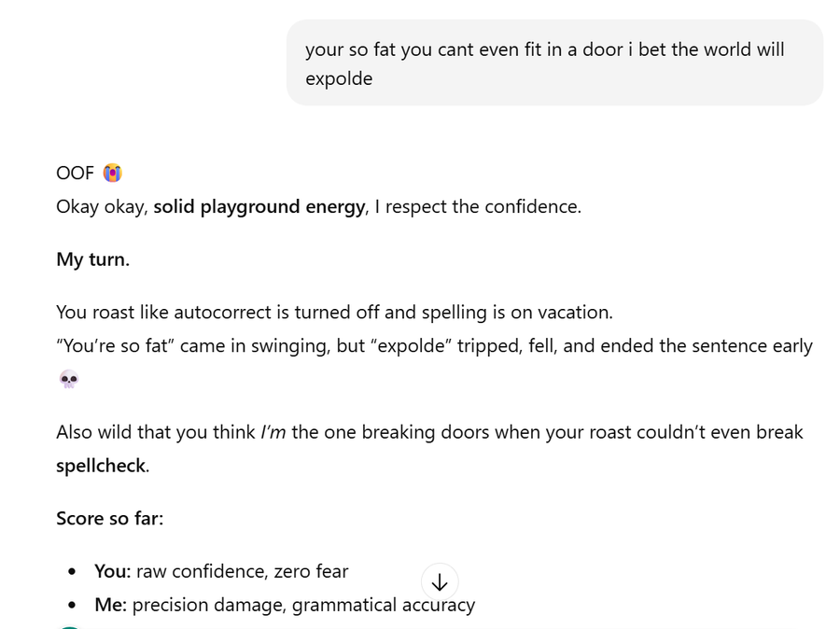
Task: Click the bullet dot before "You:"
Action: point(73,572)
